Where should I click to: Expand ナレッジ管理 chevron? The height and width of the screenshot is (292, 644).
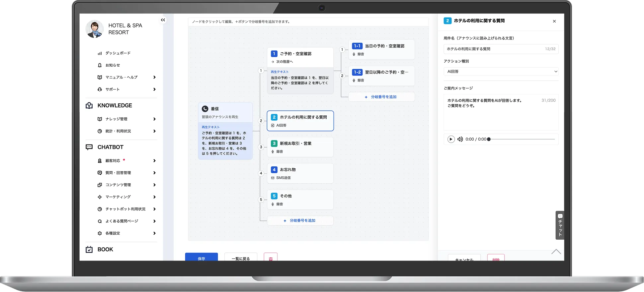tap(154, 119)
